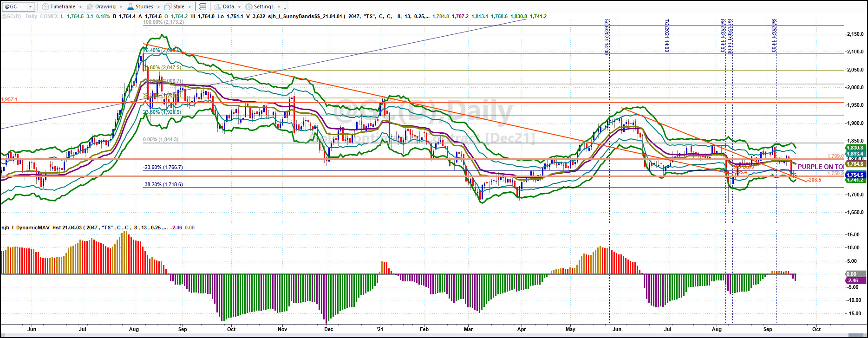The height and width of the screenshot is (338, 868).
Task: Click the Lo=1,751.1 low readout
Action: coord(230,16)
